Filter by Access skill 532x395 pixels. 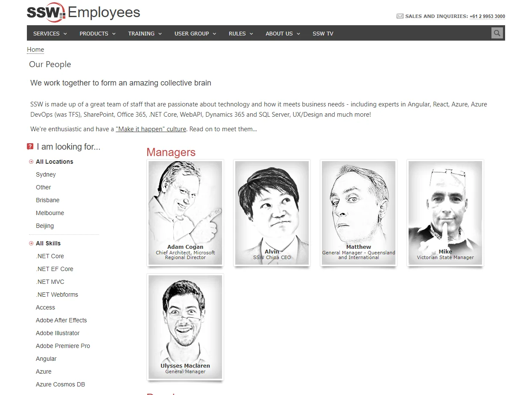coord(45,307)
